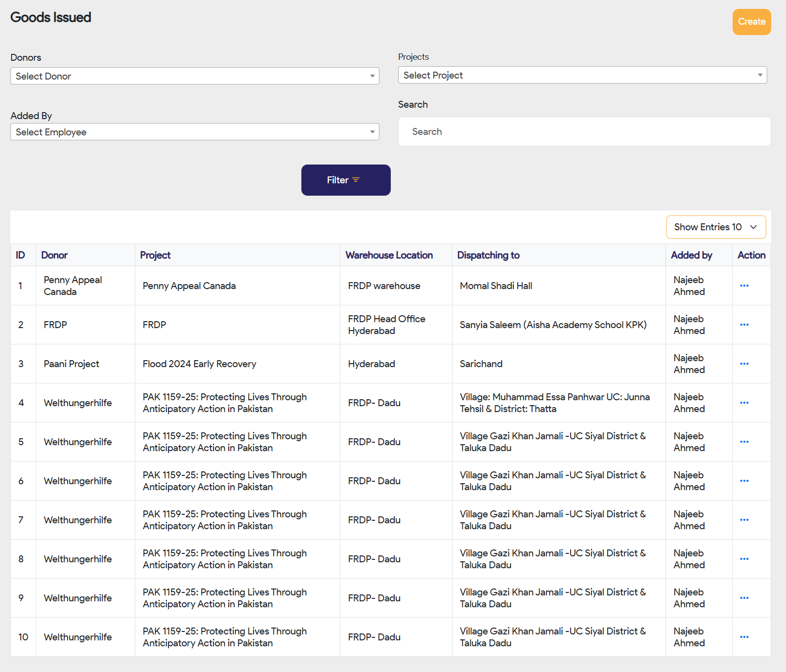Open the Select Donor dropdown
Screen dimensions: 786x672
[x=195, y=76]
